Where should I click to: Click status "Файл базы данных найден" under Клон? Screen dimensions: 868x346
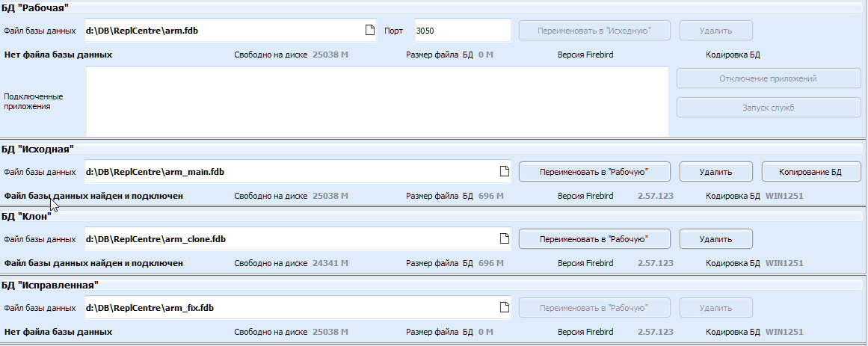[x=93, y=263]
